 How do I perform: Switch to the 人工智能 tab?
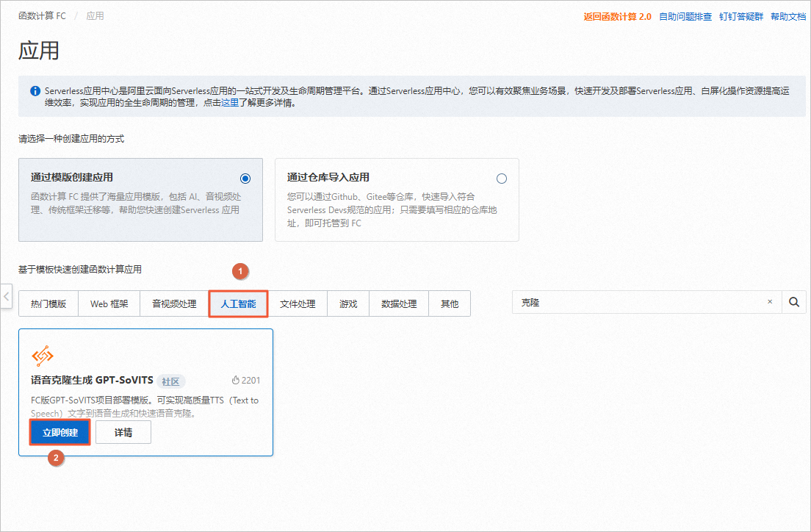(239, 303)
